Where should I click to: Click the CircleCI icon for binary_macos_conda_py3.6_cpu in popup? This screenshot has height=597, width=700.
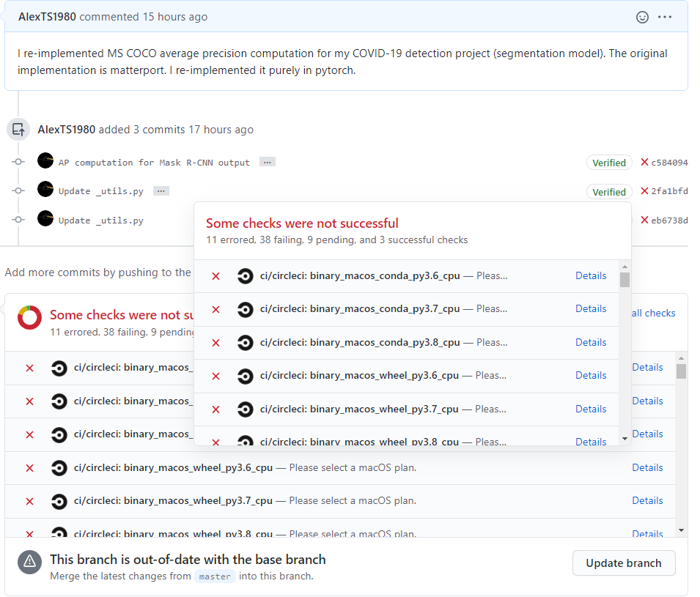246,276
